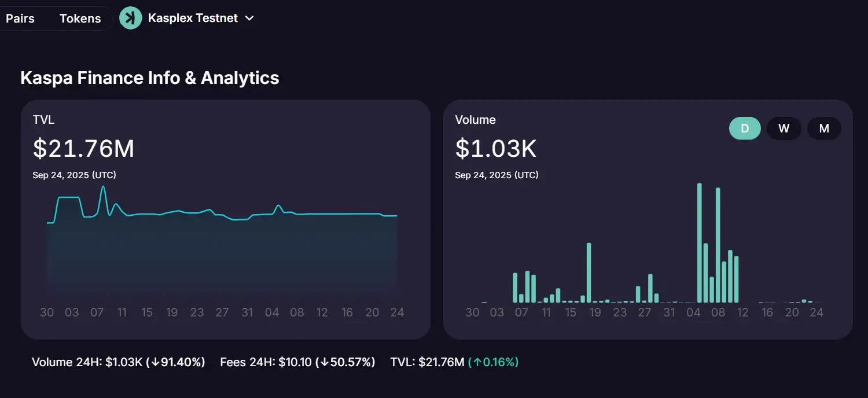The height and width of the screenshot is (398, 868).
Task: Click the Kaspa Finance Info & Analytics title
Action: click(150, 78)
